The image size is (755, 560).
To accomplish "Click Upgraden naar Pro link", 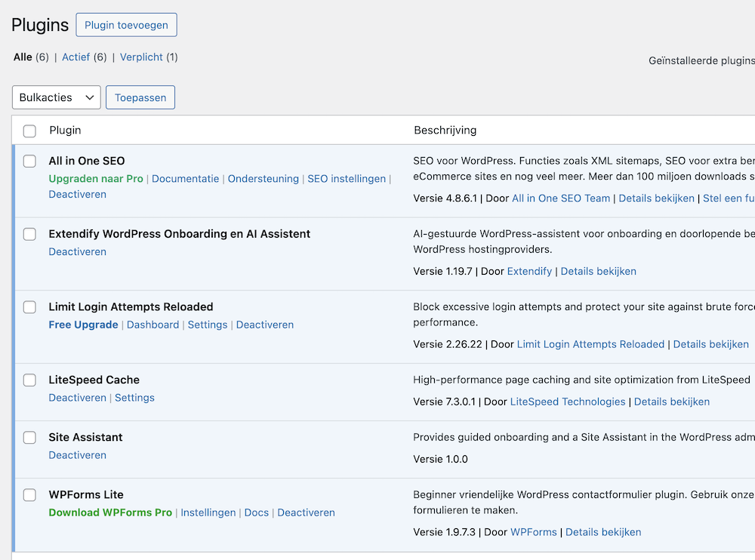I will pyautogui.click(x=96, y=179).
